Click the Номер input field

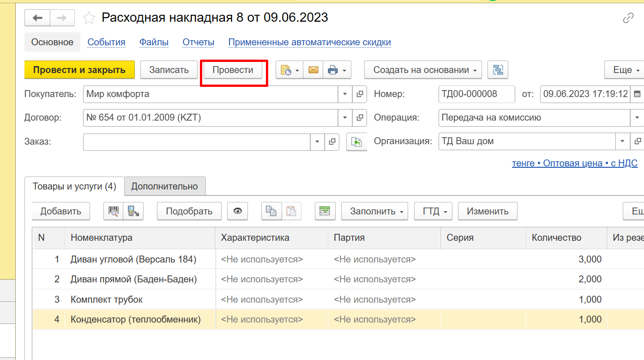476,94
